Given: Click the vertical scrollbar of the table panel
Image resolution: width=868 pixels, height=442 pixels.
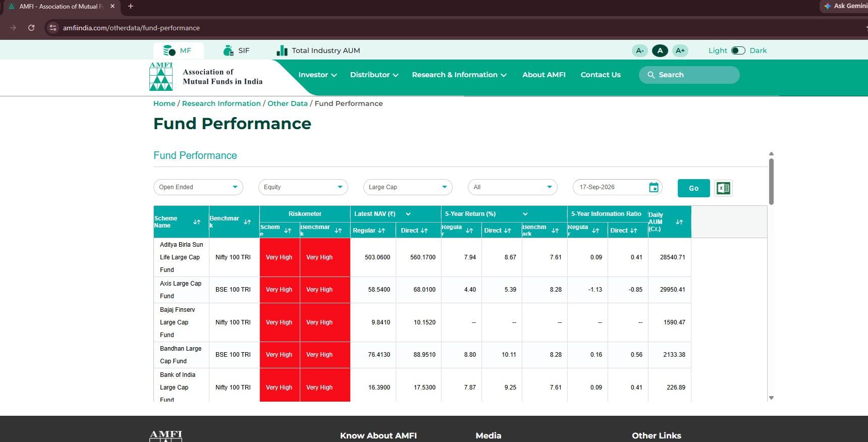Looking at the screenshot, I should [x=771, y=182].
